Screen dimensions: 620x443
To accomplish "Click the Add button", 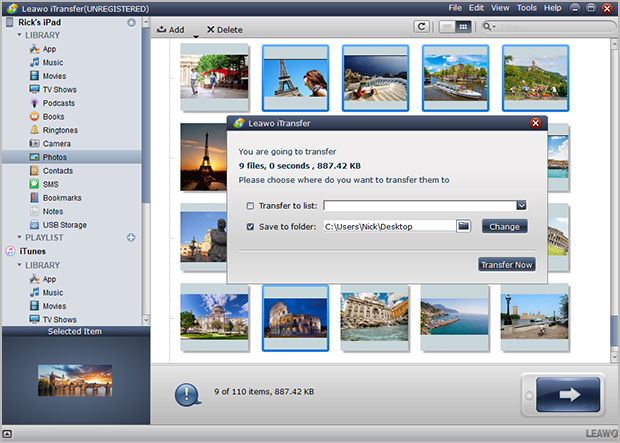I will click(x=171, y=30).
